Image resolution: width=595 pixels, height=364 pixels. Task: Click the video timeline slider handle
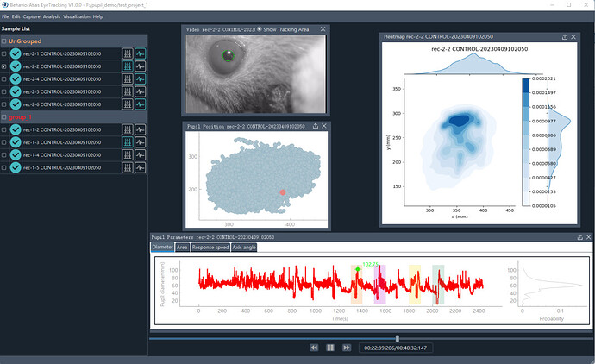point(397,338)
